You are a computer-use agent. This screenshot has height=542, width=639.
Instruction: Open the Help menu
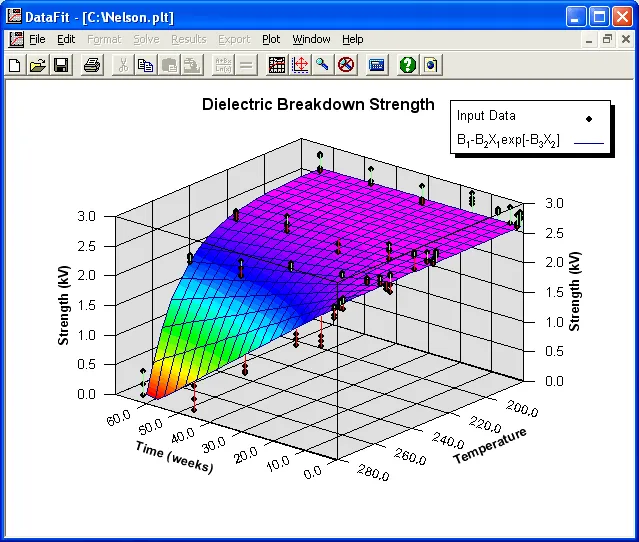(x=353, y=40)
